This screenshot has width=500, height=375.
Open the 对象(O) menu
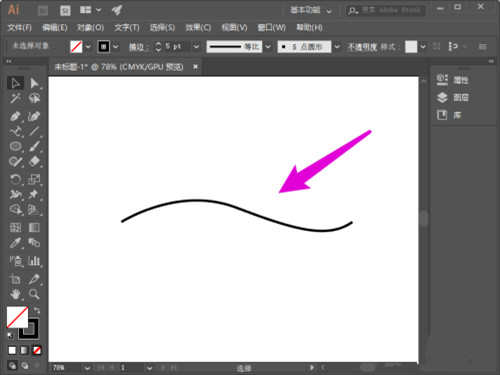click(x=90, y=28)
